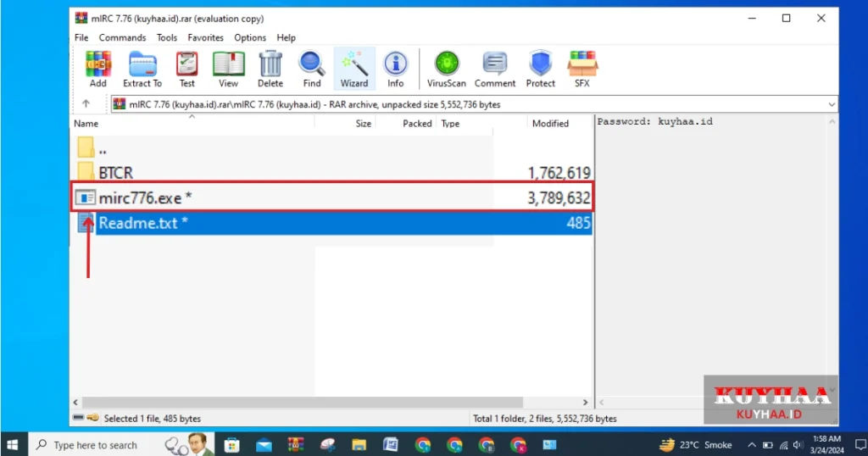Click the Extract To toolbar icon
Image resolution: width=868 pixels, height=456 pixels.
[x=142, y=70]
